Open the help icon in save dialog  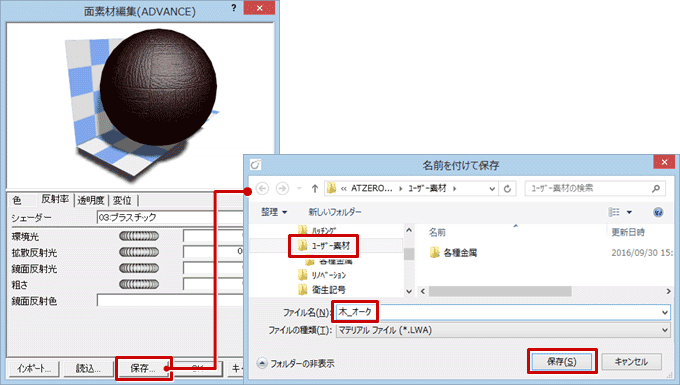(658, 212)
